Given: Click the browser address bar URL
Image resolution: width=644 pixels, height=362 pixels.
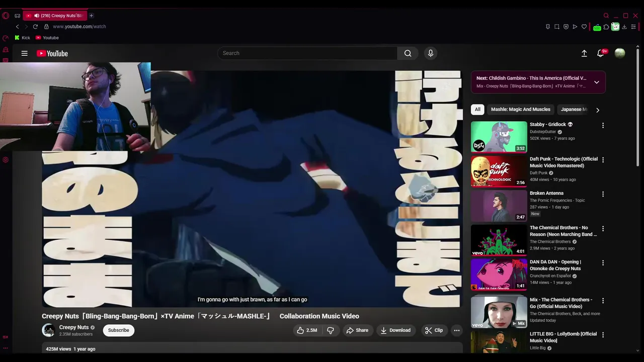Looking at the screenshot, I should pyautogui.click(x=79, y=27).
